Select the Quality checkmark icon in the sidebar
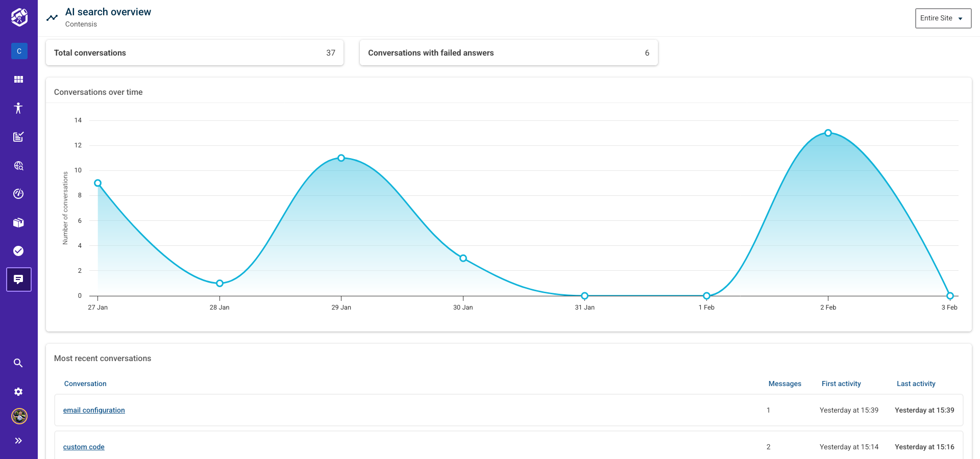The width and height of the screenshot is (980, 459). coord(19,251)
